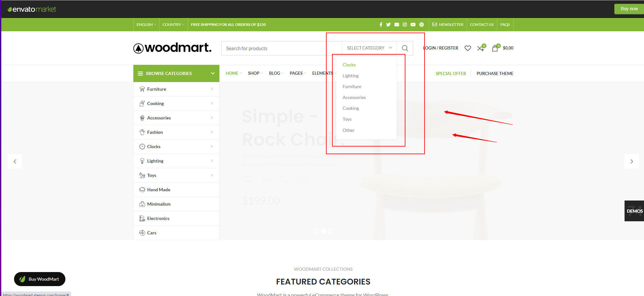Click the Lighting category bulb icon

142,161
